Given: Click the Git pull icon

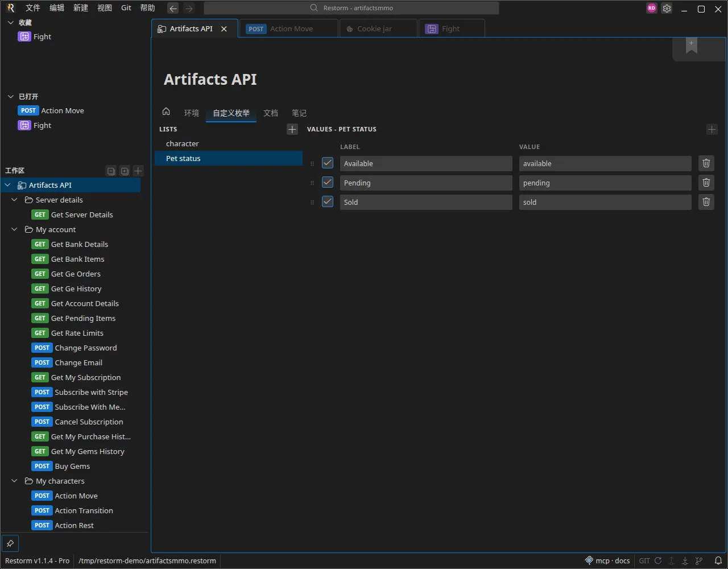Looking at the screenshot, I should 685,560.
